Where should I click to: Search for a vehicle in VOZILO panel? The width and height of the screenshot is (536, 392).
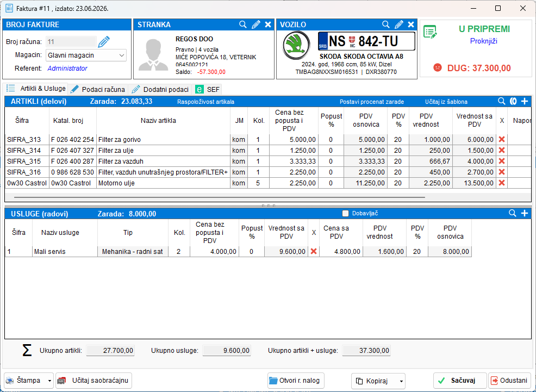[385, 24]
